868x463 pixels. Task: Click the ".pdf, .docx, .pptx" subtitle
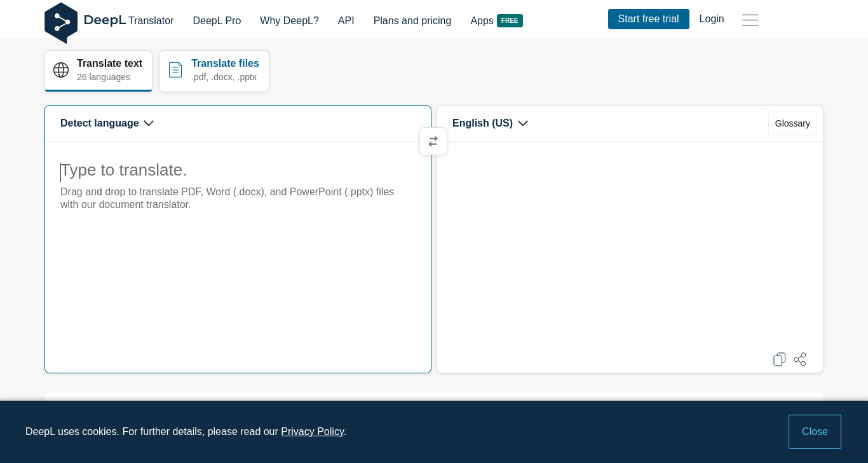224,77
